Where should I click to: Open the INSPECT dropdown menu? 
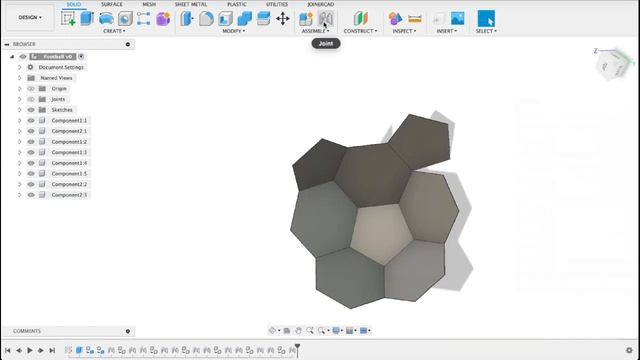[x=404, y=31]
